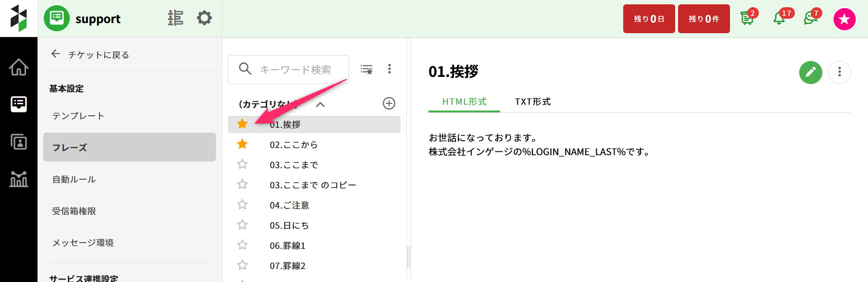Star the 03.ここまで phrase
The width and height of the screenshot is (868, 282).
click(242, 164)
